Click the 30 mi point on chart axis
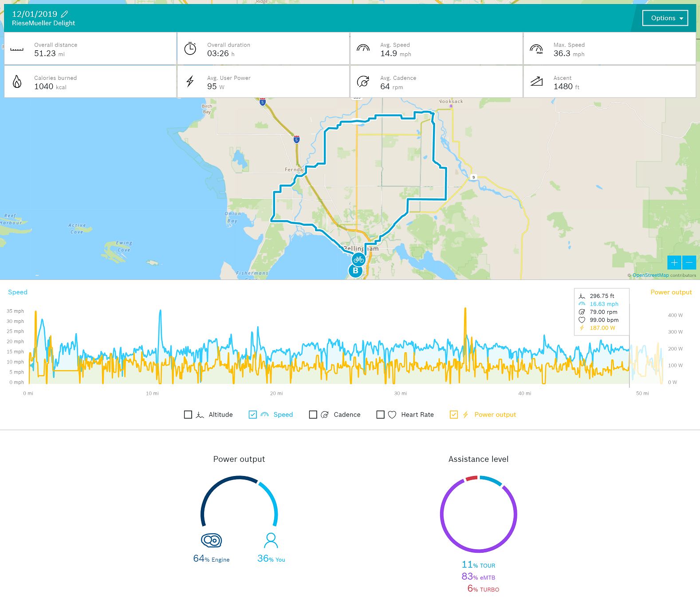 [400, 394]
